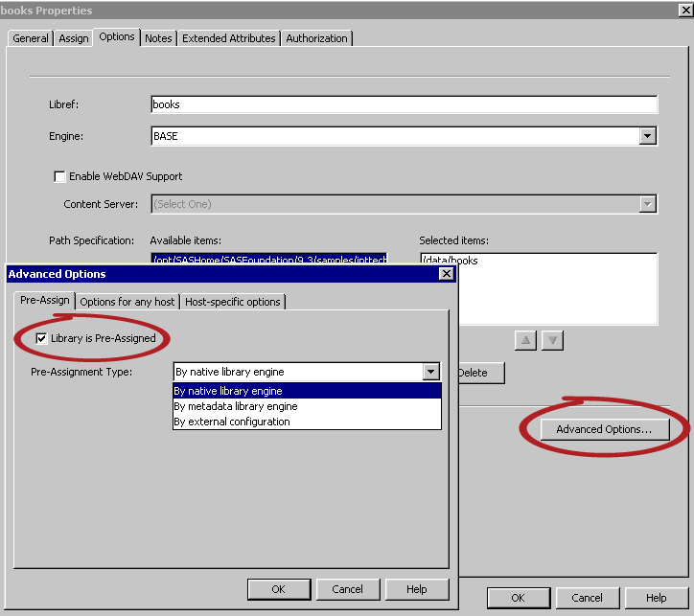Open the Pre-Assignment Type dropdown arrow
This screenshot has height=616, width=694.
click(x=430, y=372)
